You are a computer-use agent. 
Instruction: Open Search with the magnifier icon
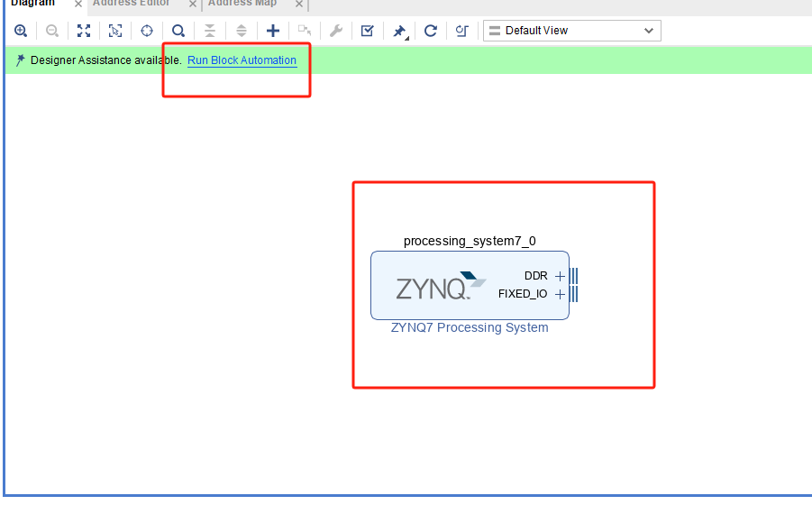click(x=178, y=31)
